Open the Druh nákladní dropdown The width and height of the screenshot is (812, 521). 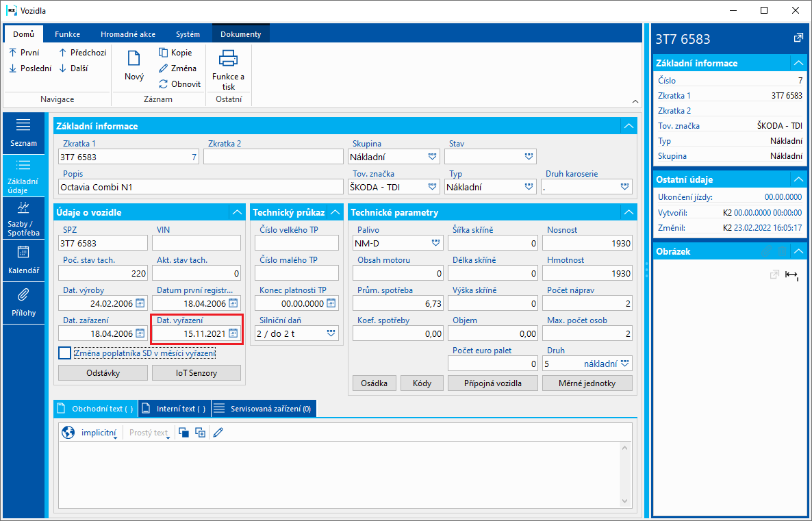click(x=625, y=364)
